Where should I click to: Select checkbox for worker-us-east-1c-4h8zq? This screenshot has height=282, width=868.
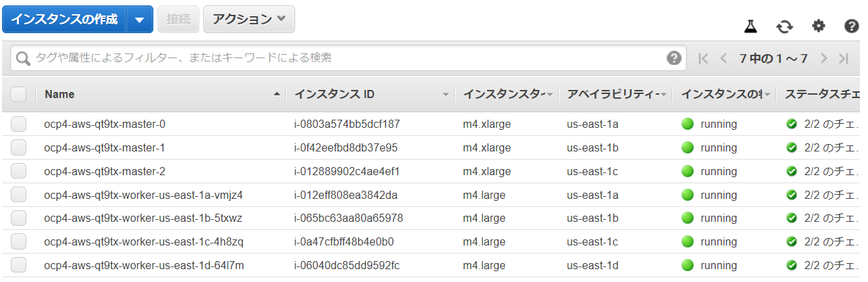tap(18, 241)
